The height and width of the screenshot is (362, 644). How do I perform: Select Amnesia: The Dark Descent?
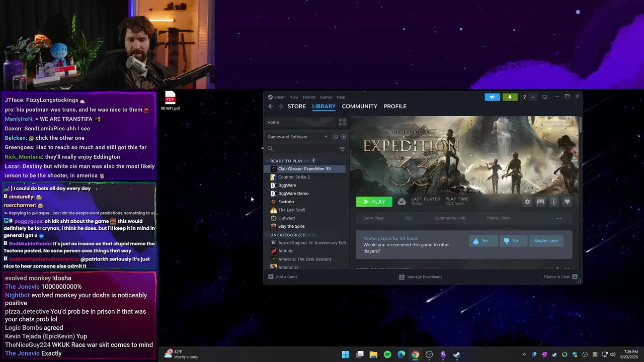[305, 259]
